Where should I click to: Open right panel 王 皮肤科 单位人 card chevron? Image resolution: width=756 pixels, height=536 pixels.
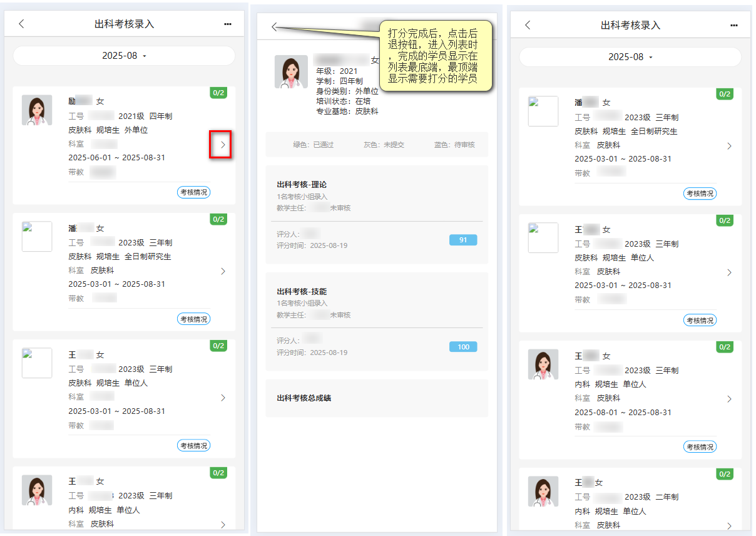[729, 272]
